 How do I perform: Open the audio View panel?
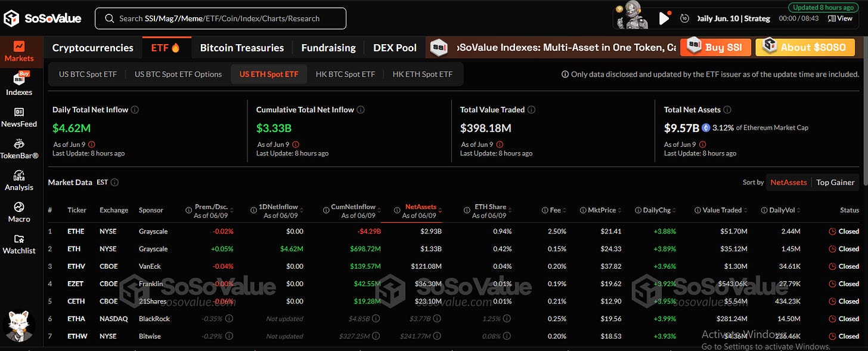click(841, 19)
